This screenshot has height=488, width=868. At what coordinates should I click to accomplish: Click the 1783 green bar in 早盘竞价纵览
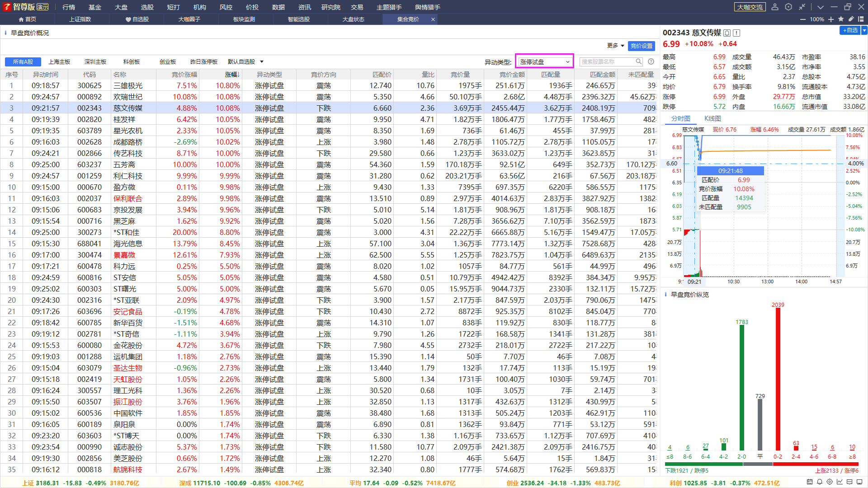click(x=742, y=388)
